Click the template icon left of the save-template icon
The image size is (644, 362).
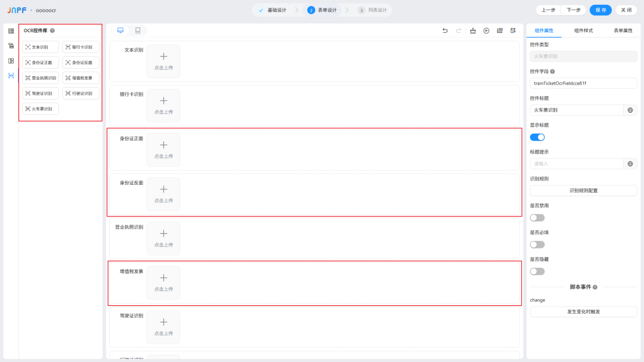pos(500,30)
